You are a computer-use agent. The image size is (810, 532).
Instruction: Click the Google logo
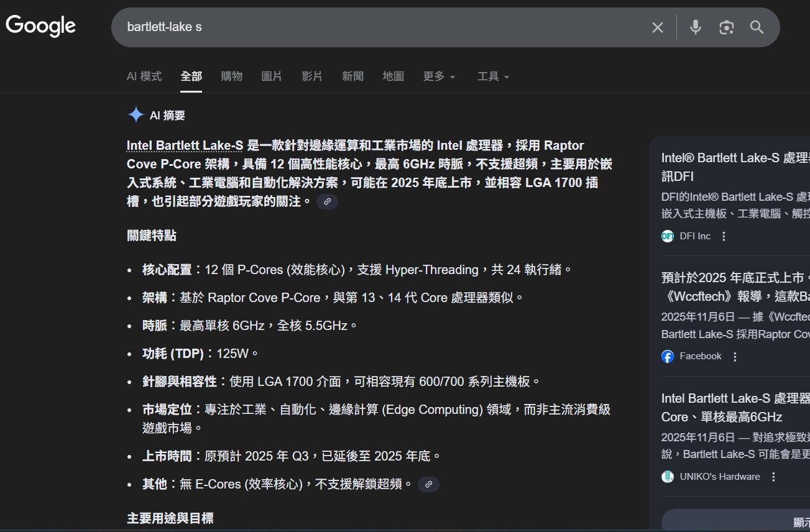41,26
